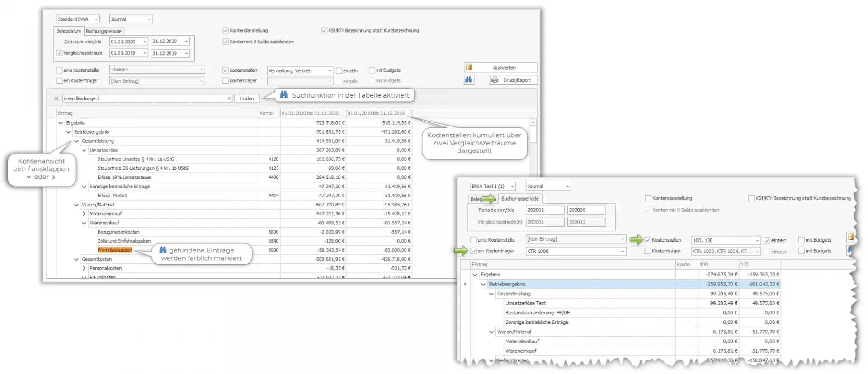Expand the Materialeinkauf tree node
The height and width of the screenshot is (374, 868).
84,214
